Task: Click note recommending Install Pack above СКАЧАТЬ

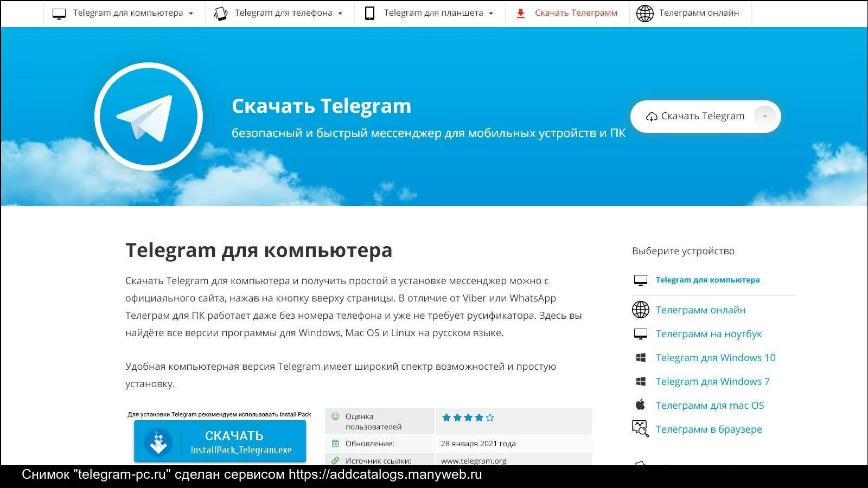Action: click(219, 414)
